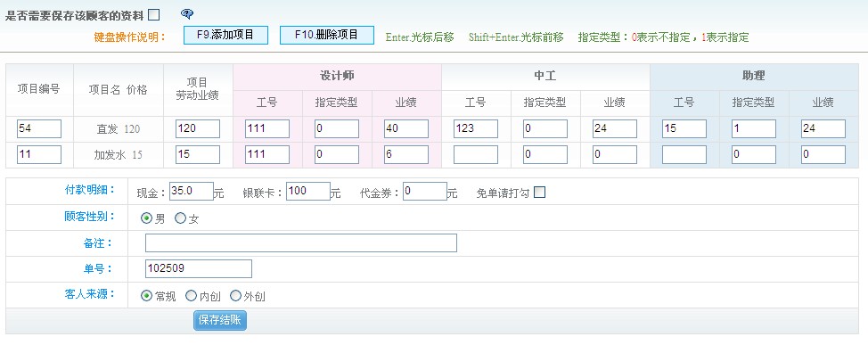This screenshot has height=345, width=868.
Task: Choose 内创 customer source
Action: point(191,296)
